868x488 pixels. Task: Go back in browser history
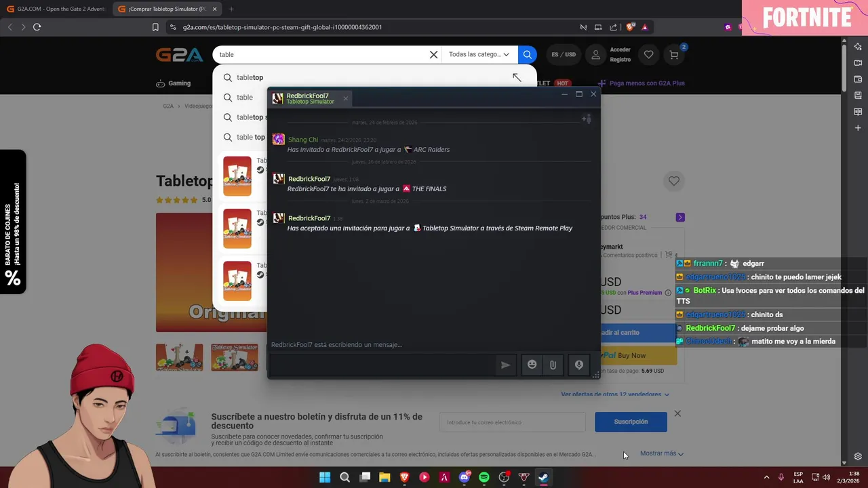point(9,27)
